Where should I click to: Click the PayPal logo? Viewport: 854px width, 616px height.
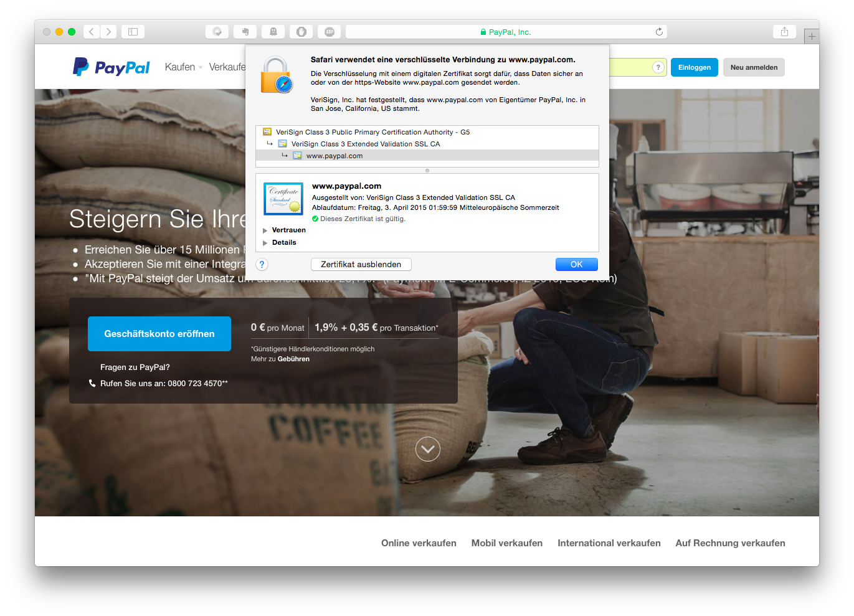[111, 67]
